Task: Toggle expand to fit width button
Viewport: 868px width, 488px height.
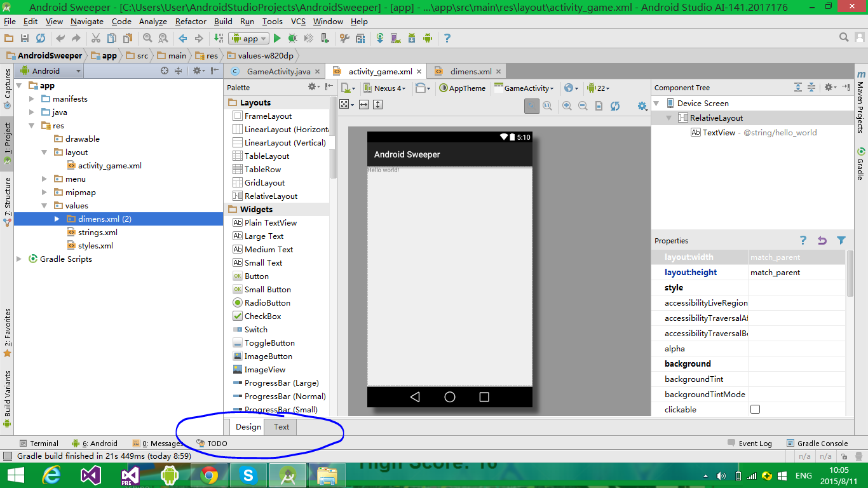Action: point(364,105)
